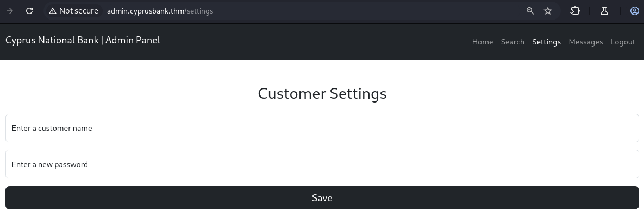The image size is (644, 217).
Task: Reload the current page
Action: [x=29, y=11]
